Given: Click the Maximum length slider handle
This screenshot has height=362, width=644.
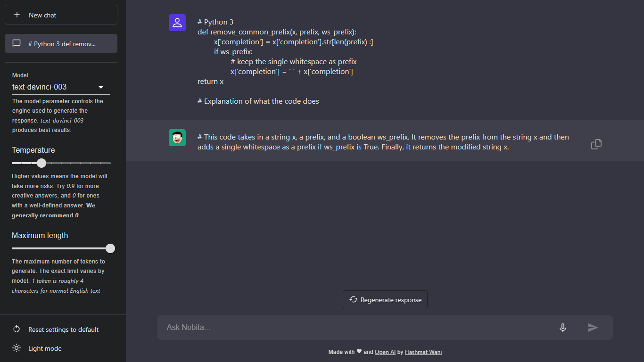Looking at the screenshot, I should click(110, 248).
